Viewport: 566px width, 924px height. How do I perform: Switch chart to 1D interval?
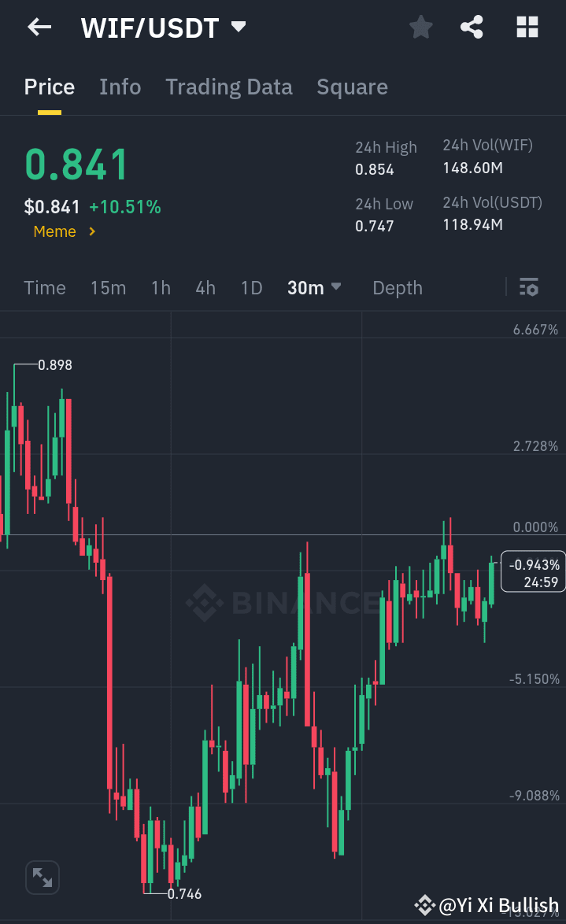251,288
